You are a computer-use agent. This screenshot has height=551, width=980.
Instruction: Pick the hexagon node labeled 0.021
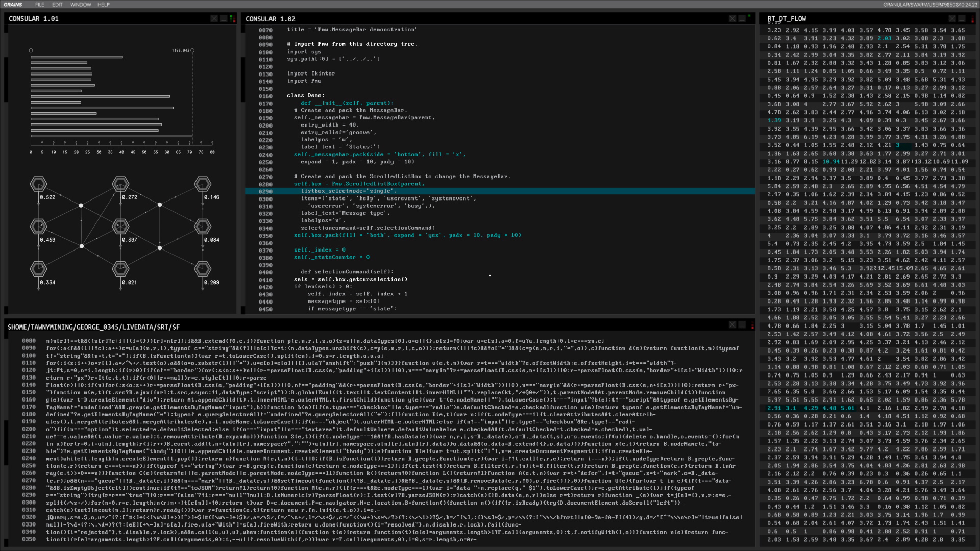click(x=120, y=268)
